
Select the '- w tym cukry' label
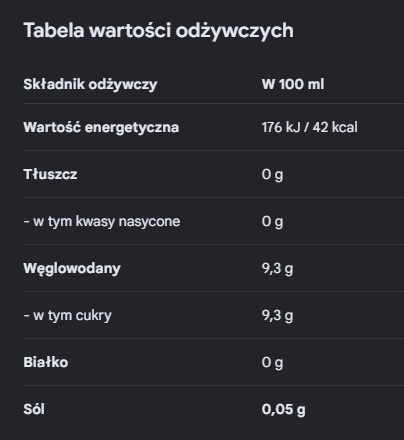click(68, 316)
